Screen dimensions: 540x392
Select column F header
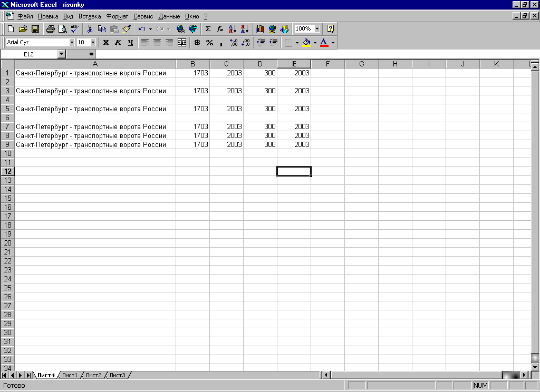pos(327,64)
